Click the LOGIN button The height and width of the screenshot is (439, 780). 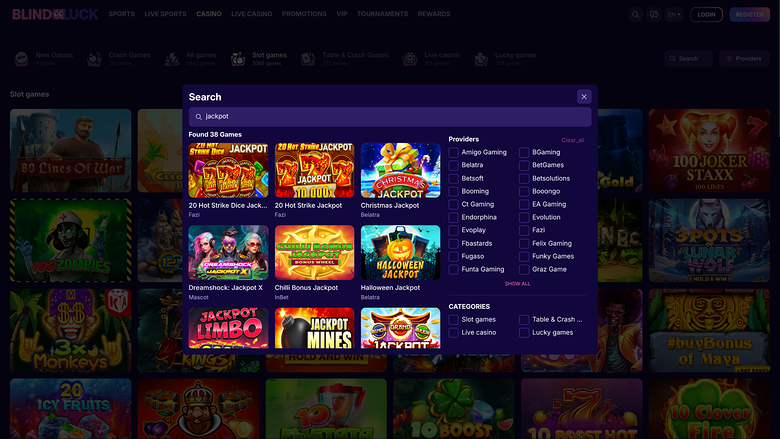click(x=706, y=14)
